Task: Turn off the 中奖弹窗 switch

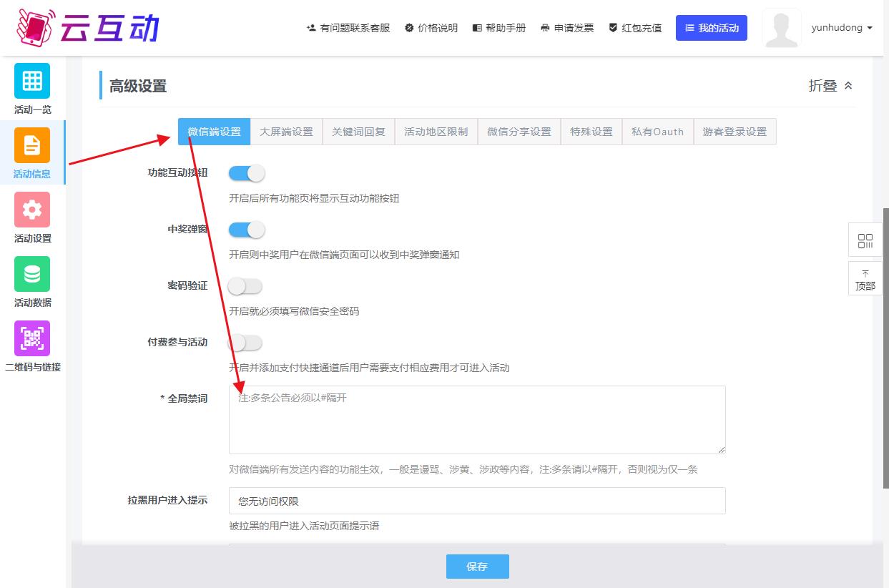Action: tap(246, 230)
